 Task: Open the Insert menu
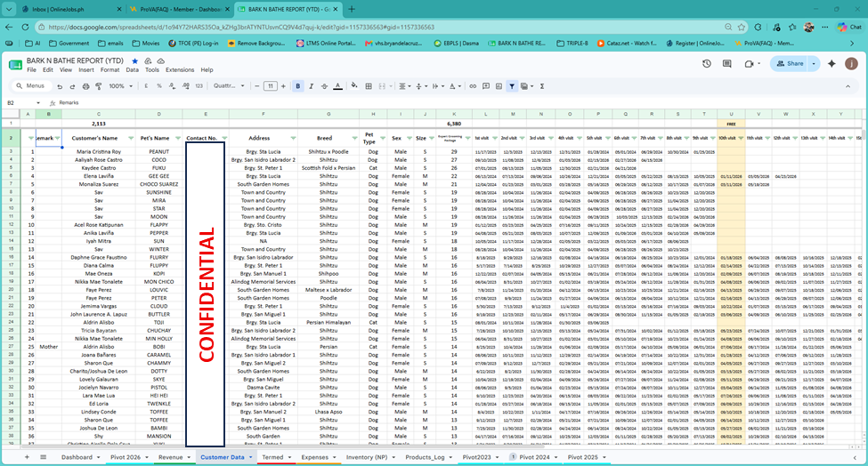tap(85, 70)
